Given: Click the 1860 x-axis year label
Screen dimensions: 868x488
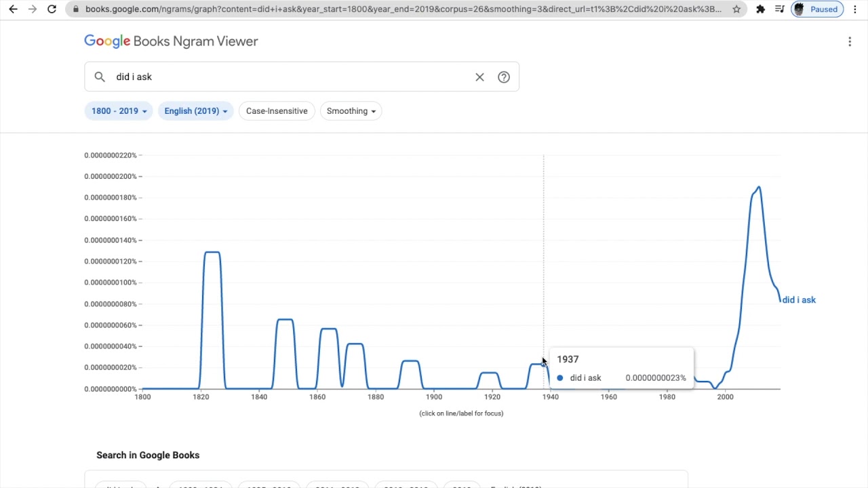Looking at the screenshot, I should coord(317,397).
